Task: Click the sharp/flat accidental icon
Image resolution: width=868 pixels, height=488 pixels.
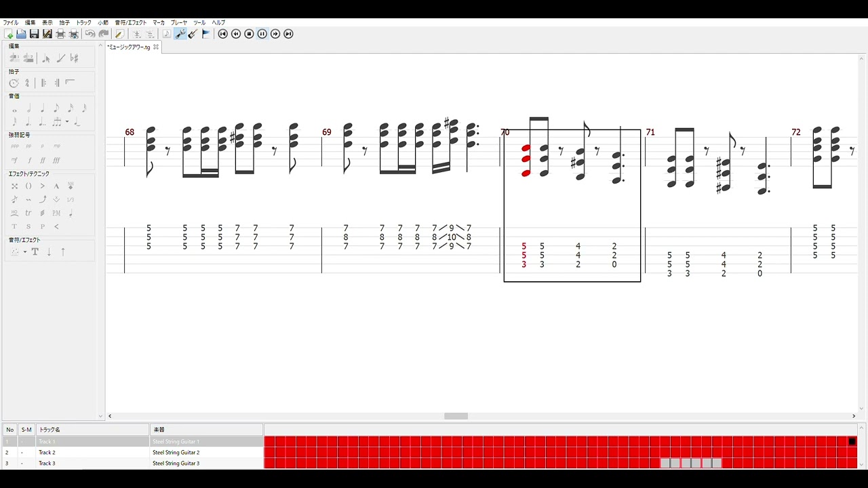Action: 75,58
